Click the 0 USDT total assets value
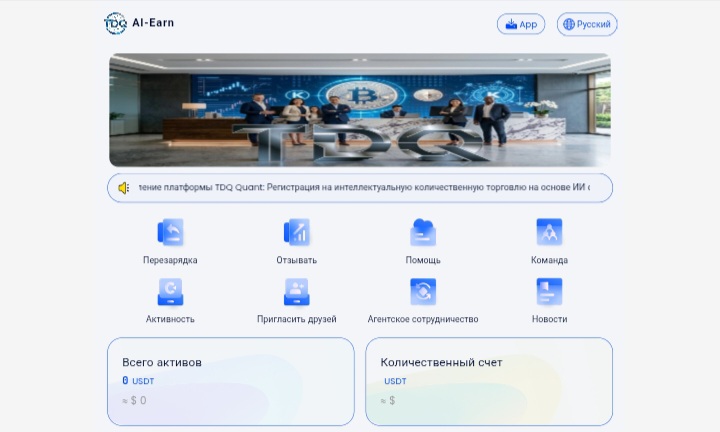This screenshot has height=432, width=720. coord(138,381)
